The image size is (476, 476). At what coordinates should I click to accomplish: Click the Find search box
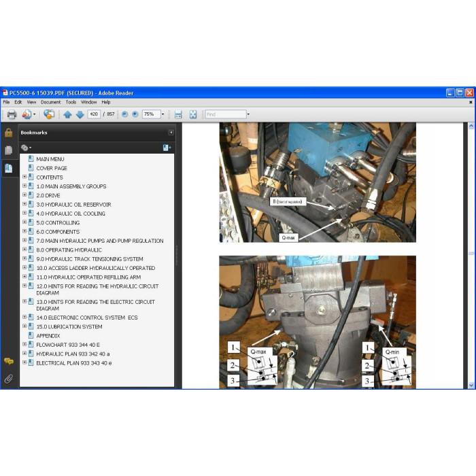coord(226,114)
